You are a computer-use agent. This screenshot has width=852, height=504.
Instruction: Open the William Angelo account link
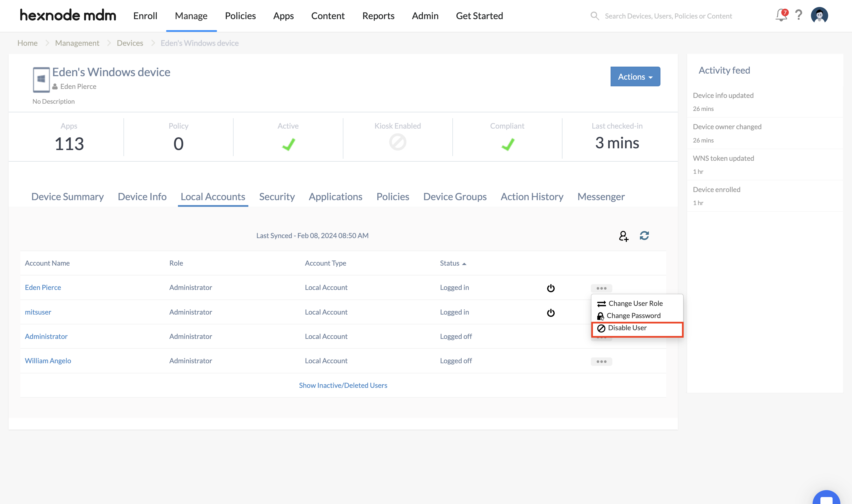pyautogui.click(x=48, y=361)
